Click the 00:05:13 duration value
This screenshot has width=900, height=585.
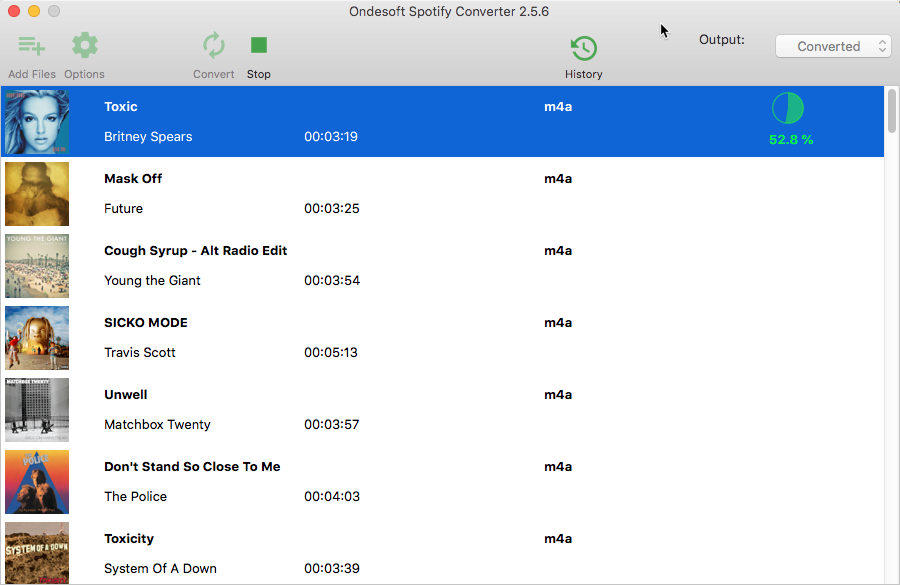(x=331, y=352)
